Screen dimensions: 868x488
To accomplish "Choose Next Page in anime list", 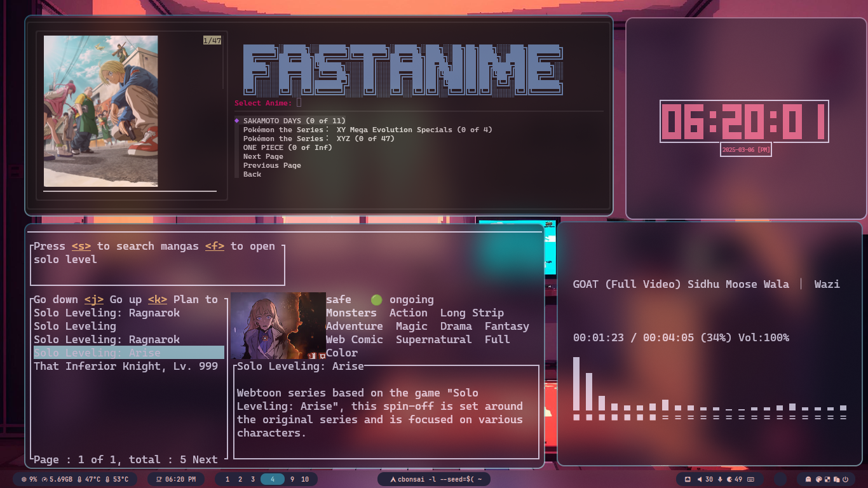I will [x=263, y=156].
